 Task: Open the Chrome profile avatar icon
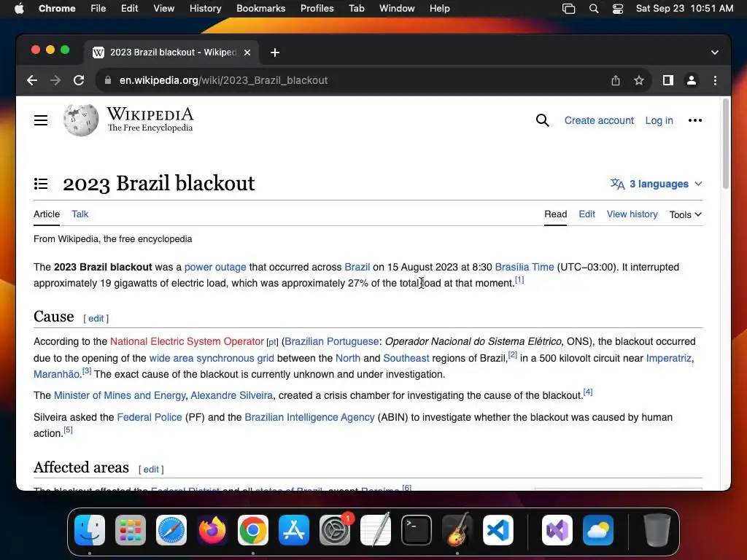click(x=692, y=80)
